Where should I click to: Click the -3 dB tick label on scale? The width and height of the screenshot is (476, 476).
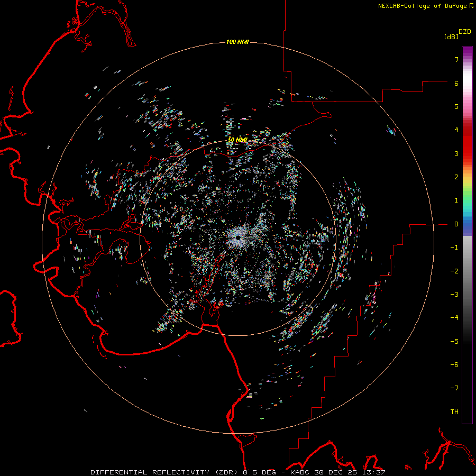(x=454, y=295)
